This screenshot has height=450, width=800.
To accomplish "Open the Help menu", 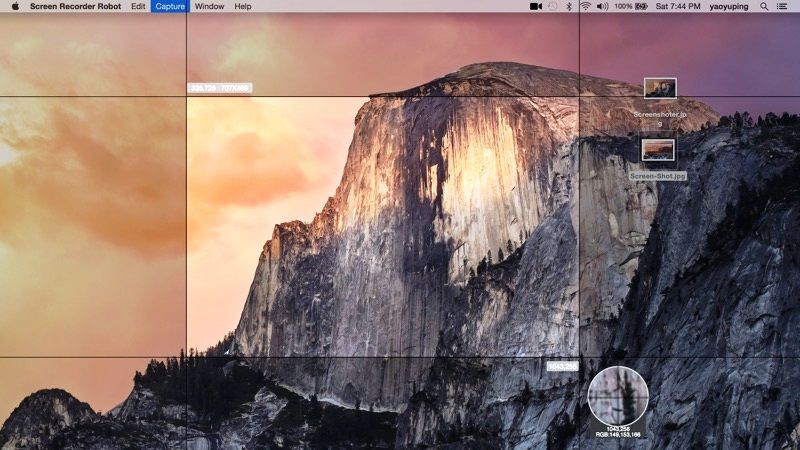I will 243,7.
